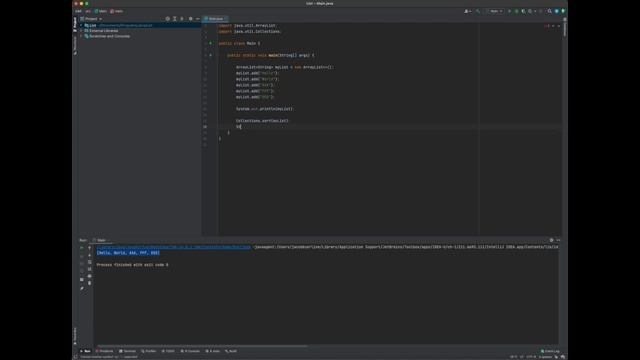Toggle the vertical Project side tab

pos(75,24)
